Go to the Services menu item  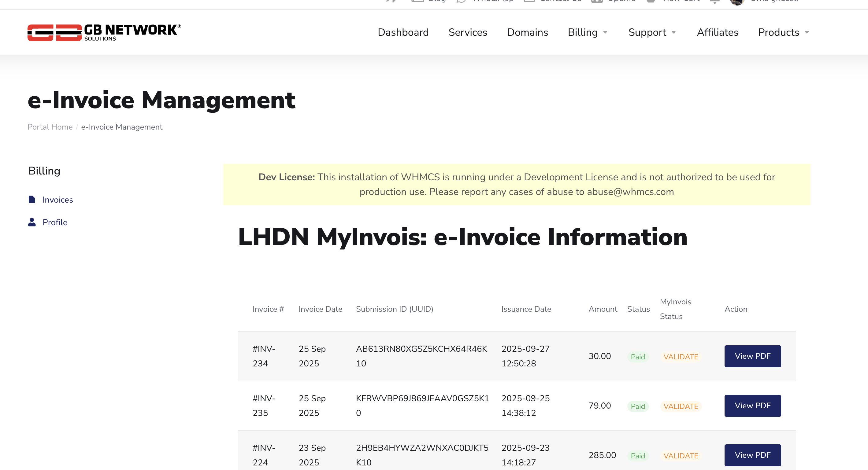click(468, 32)
